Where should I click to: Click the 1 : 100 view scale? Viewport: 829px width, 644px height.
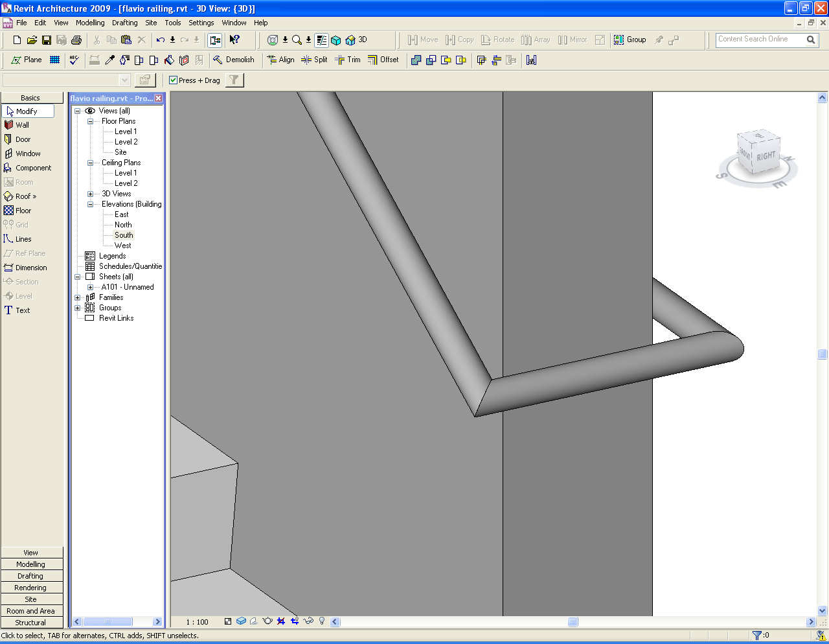click(197, 622)
